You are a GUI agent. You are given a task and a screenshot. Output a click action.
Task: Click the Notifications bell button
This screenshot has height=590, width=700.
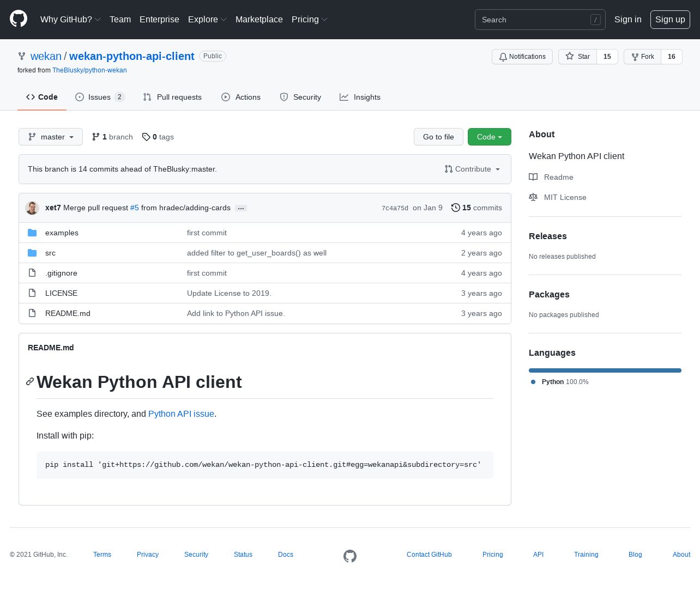pos(522,57)
